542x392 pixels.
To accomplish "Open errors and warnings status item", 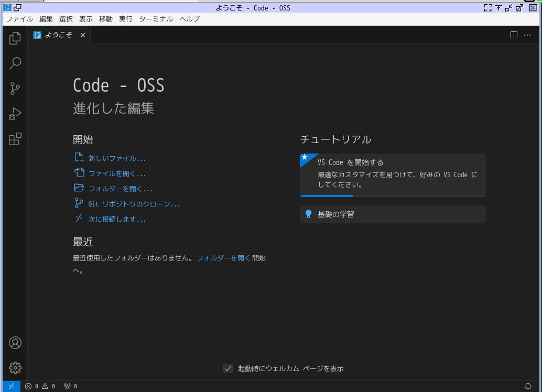I will (40, 386).
